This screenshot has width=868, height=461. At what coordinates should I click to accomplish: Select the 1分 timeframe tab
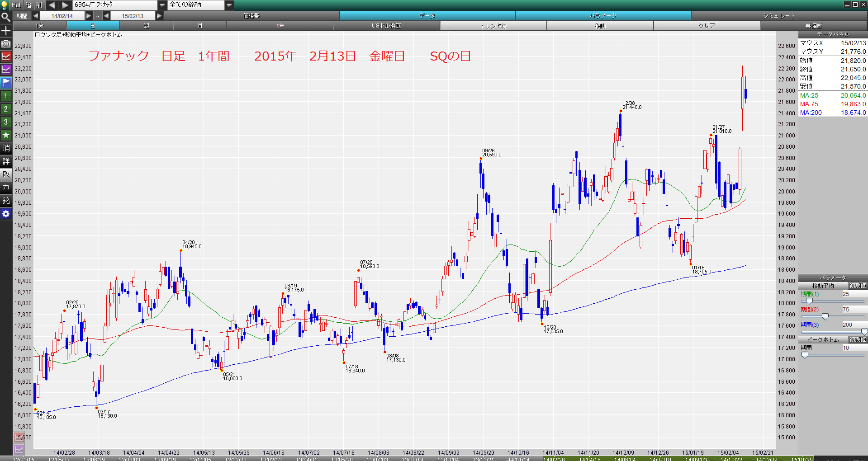tap(40, 26)
